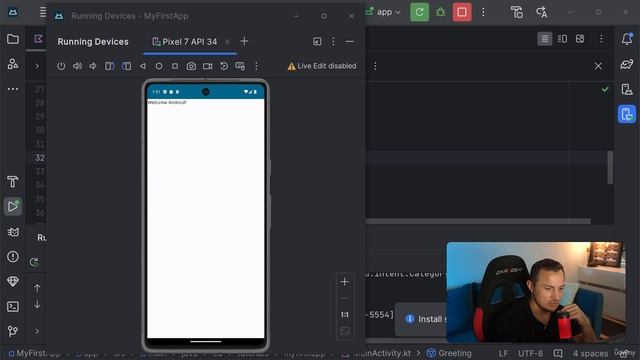
Task: Change UTF-8 file encoding
Action: [x=530, y=353]
